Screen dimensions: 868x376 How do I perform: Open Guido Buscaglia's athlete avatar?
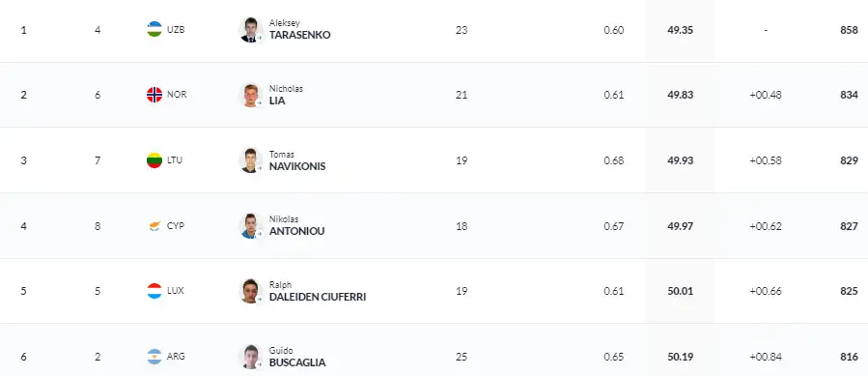point(251,357)
